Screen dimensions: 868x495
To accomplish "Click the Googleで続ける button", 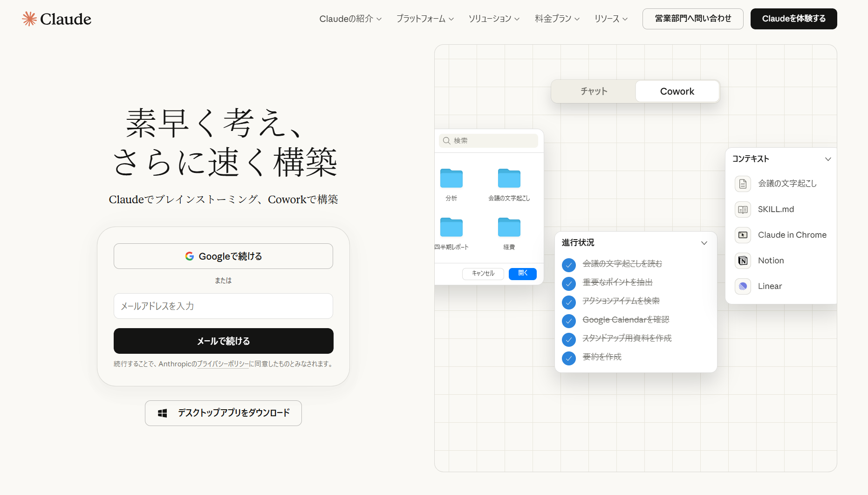I will (x=223, y=256).
